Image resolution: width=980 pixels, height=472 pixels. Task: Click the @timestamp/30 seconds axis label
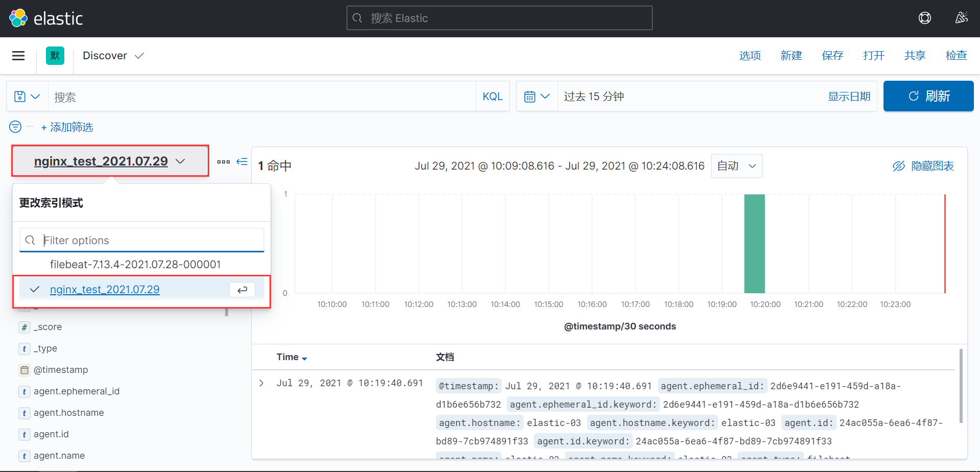[620, 326]
